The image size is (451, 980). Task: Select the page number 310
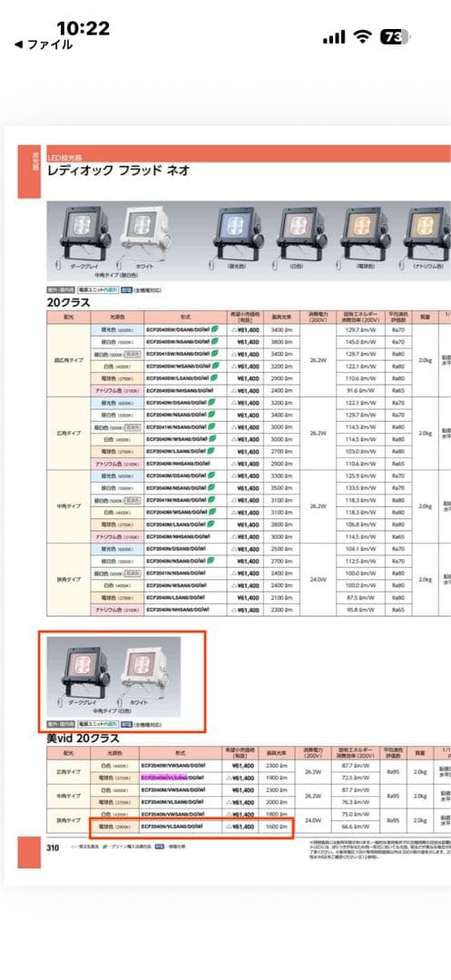coord(54,848)
